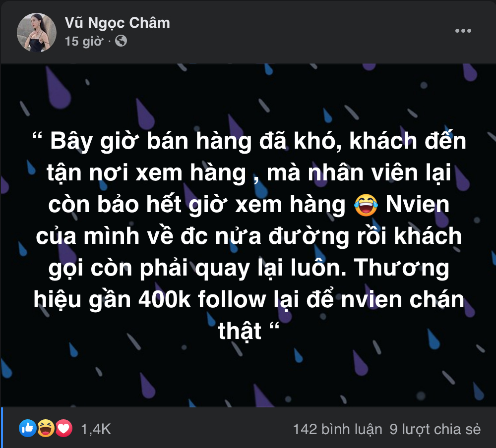496x448 pixels.
Task: Click the Love heart reaction icon
Action: click(64, 428)
